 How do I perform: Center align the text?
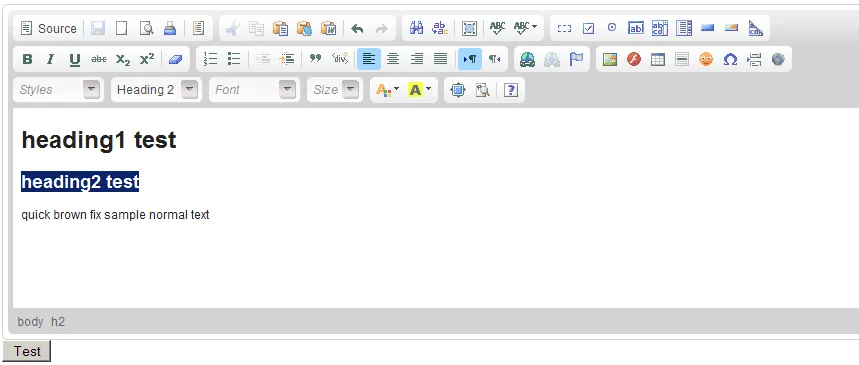(x=393, y=59)
